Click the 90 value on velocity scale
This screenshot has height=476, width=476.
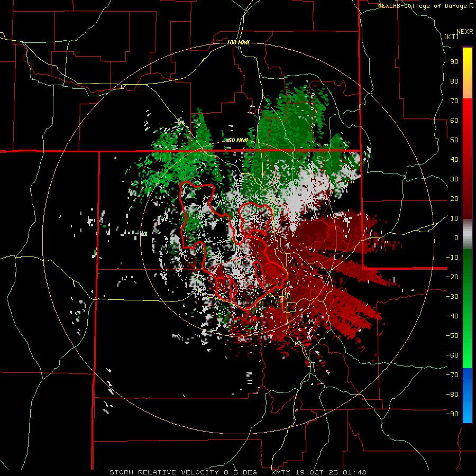tap(454, 62)
